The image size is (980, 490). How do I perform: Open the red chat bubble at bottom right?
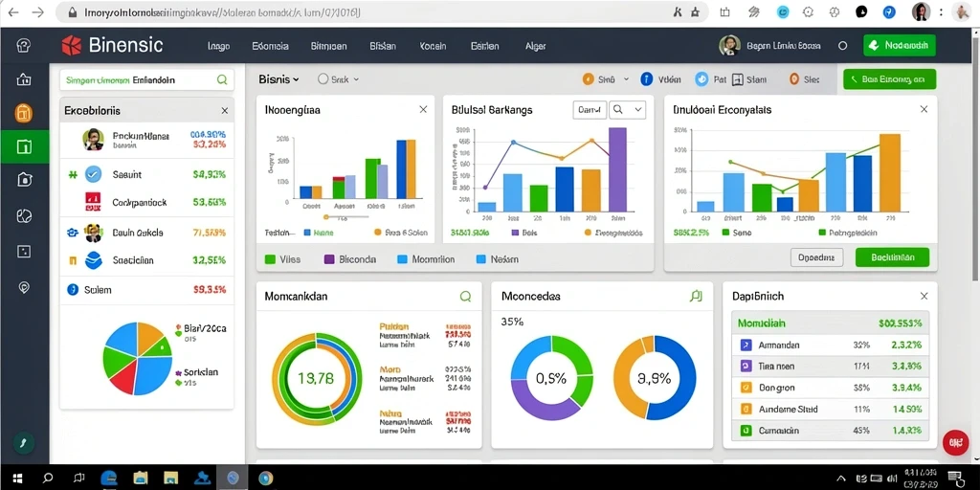click(955, 442)
